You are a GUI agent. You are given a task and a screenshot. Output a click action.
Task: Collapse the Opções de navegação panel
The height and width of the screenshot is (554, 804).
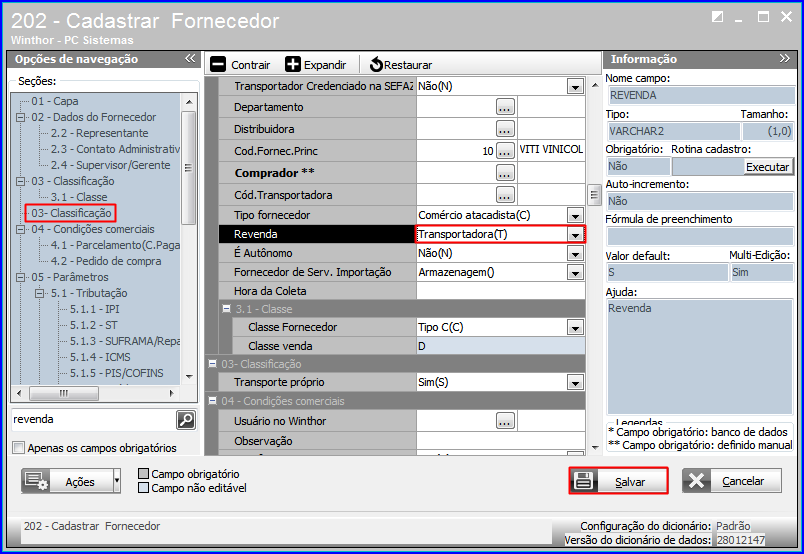(x=190, y=58)
